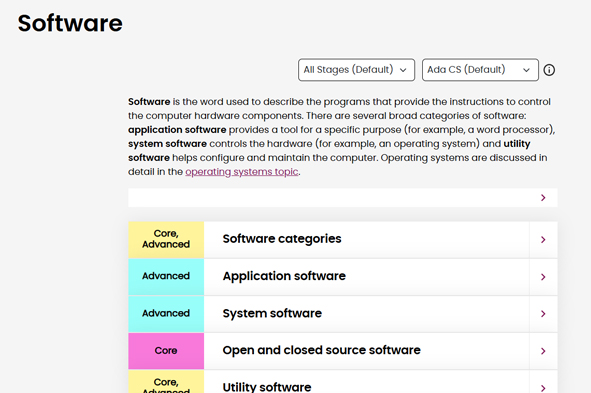Open Utility software chevron arrow
This screenshot has height=393, width=591.
coord(543,387)
